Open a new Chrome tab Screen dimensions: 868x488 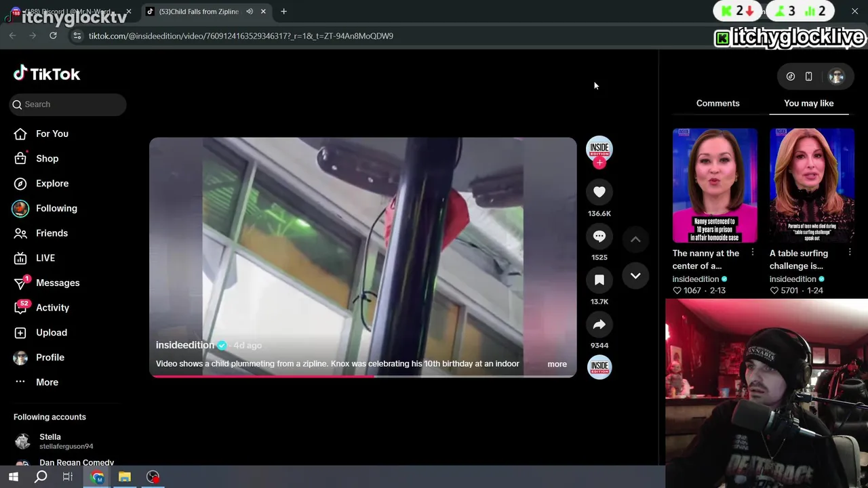pyautogui.click(x=283, y=12)
